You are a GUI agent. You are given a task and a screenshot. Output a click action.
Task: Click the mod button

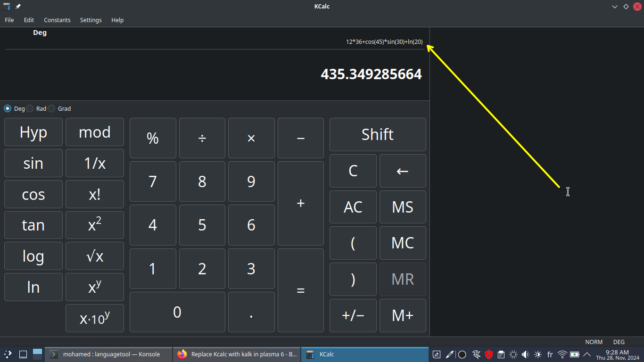coord(95,132)
